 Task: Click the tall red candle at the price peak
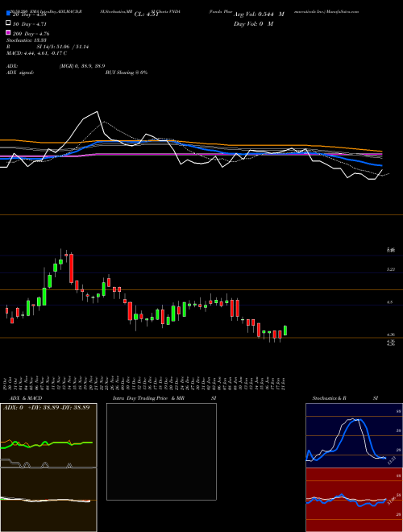click(71, 268)
